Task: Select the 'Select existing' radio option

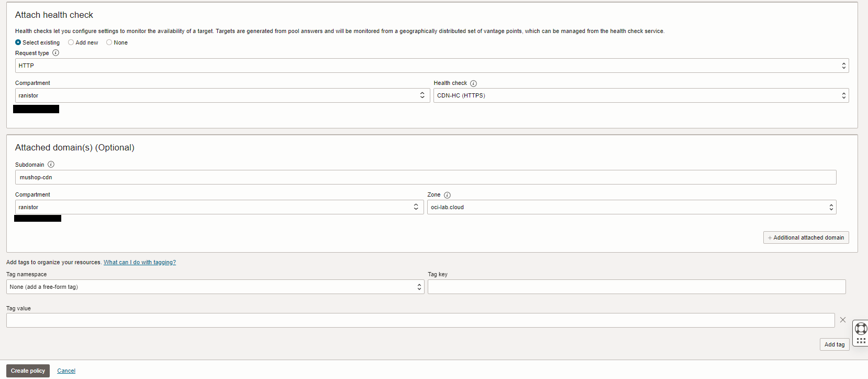Action: (18, 42)
